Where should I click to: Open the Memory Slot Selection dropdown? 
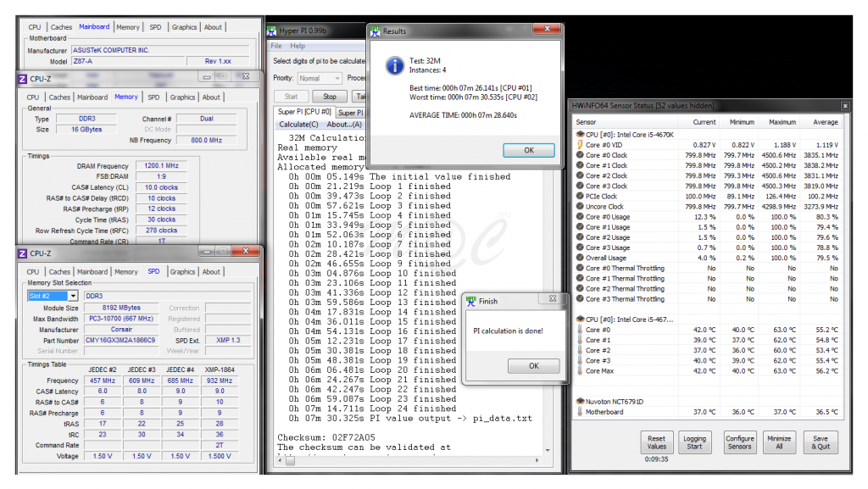(x=53, y=295)
